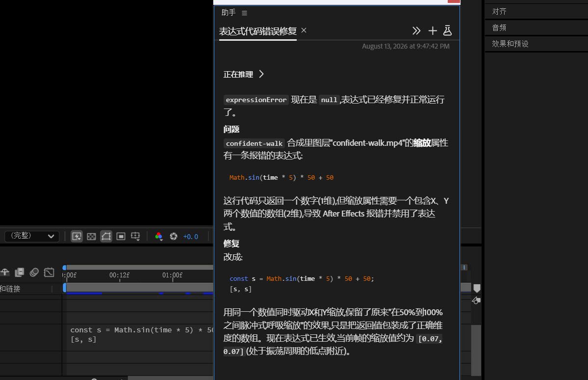Click the +0.0 exposure value
588x380 pixels.
pyautogui.click(x=190, y=237)
